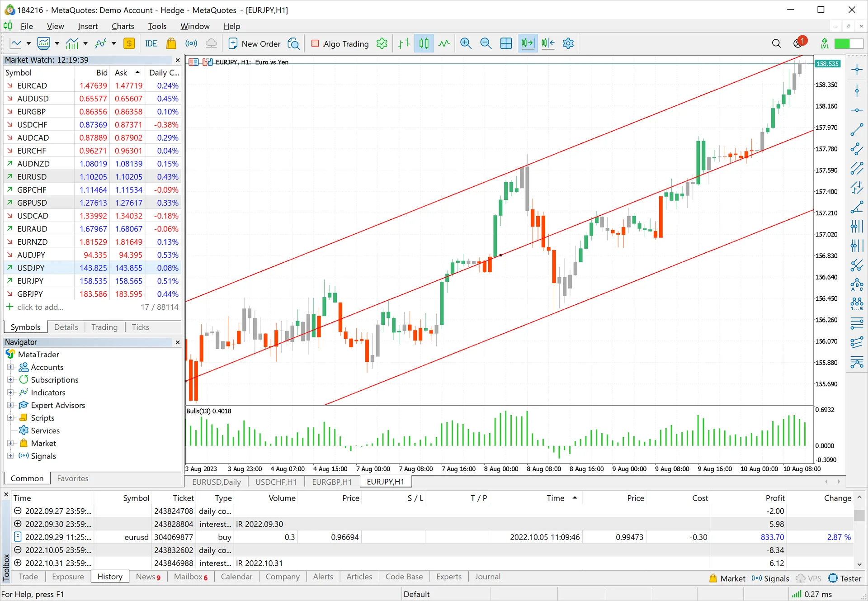
Task: Open the Charts menu
Action: click(x=123, y=26)
